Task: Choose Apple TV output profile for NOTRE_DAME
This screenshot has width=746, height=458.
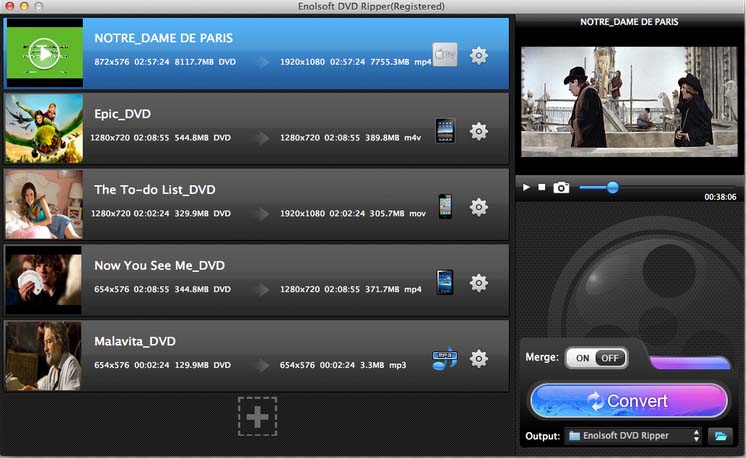Action: (445, 54)
